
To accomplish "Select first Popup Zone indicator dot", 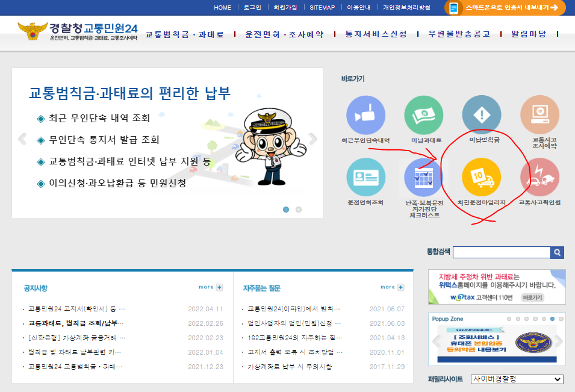I will coord(509,319).
